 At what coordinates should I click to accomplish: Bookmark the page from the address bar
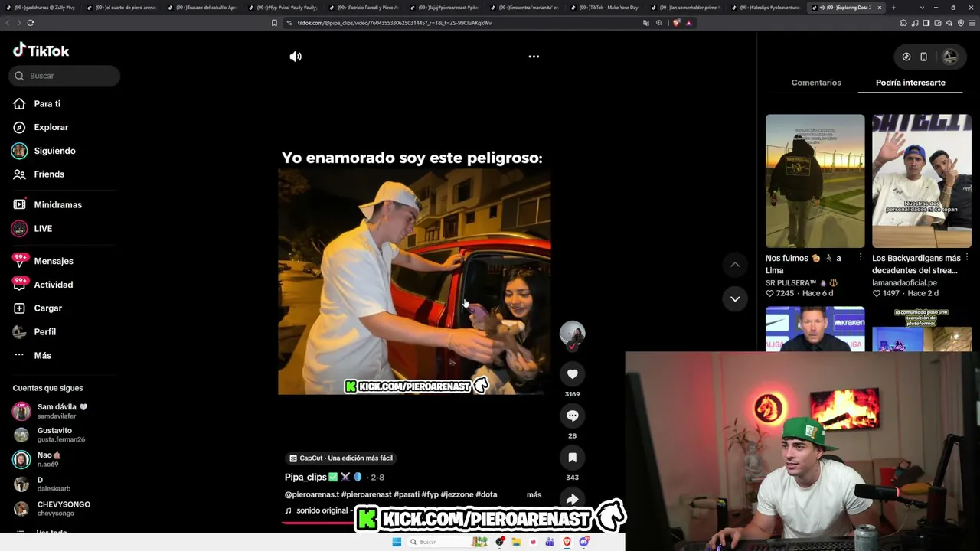[274, 23]
